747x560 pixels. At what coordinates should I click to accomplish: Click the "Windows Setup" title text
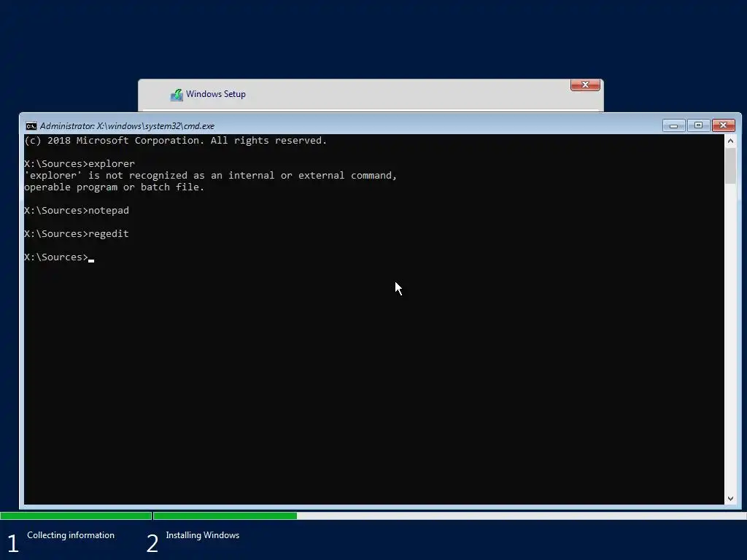[x=216, y=94]
